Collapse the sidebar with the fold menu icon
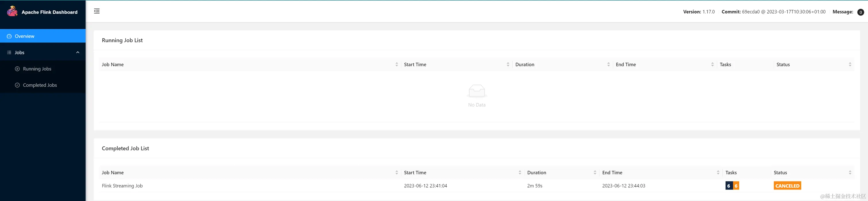 tap(97, 11)
